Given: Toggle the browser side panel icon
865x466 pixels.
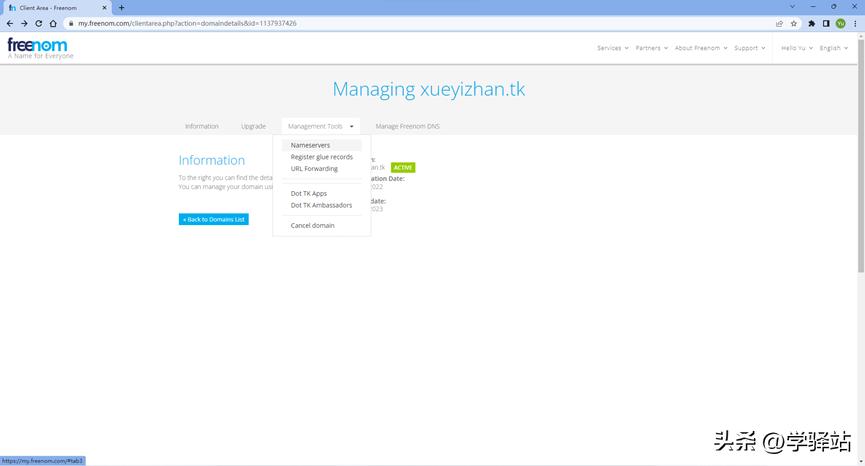Looking at the screenshot, I should pyautogui.click(x=826, y=24).
